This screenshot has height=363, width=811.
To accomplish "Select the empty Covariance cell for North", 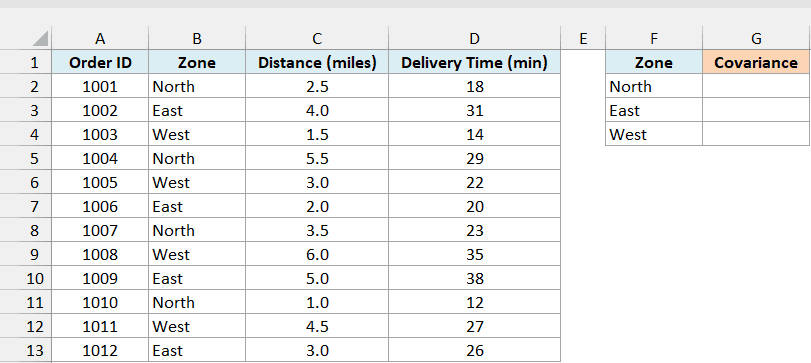I will pyautogui.click(x=756, y=86).
